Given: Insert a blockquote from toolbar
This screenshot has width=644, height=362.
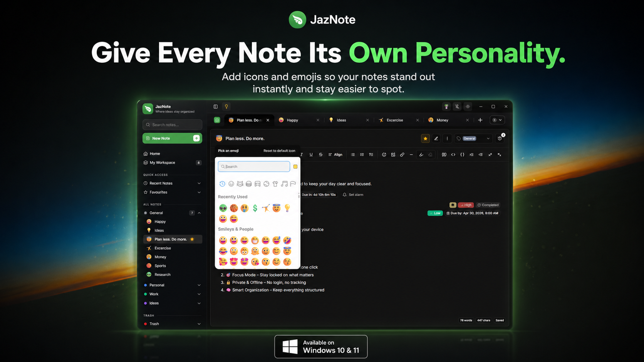Looking at the screenshot, I should (x=444, y=155).
